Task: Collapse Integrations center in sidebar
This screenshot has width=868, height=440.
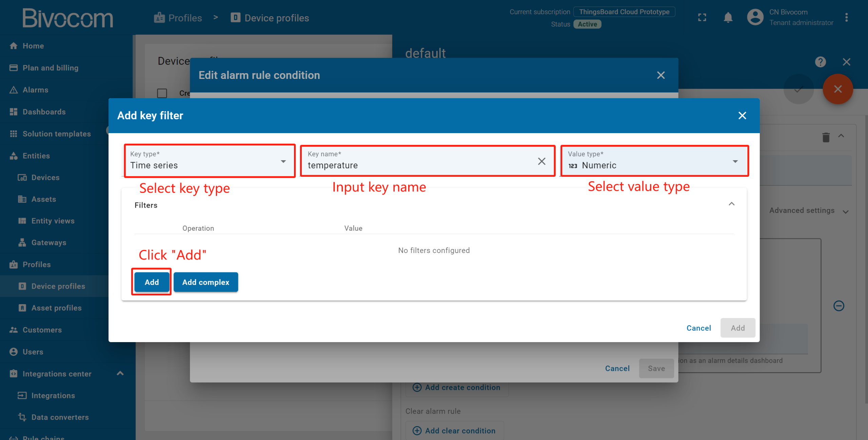Action: pyautogui.click(x=120, y=373)
